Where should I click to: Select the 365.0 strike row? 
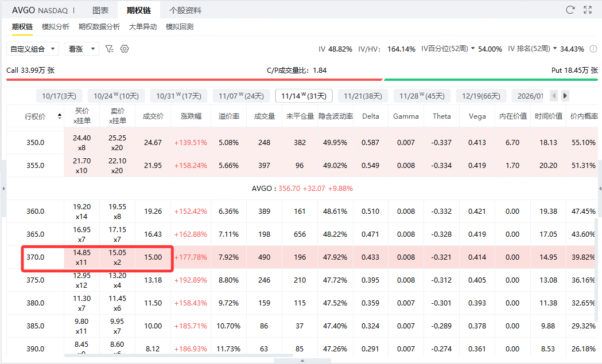click(302, 234)
